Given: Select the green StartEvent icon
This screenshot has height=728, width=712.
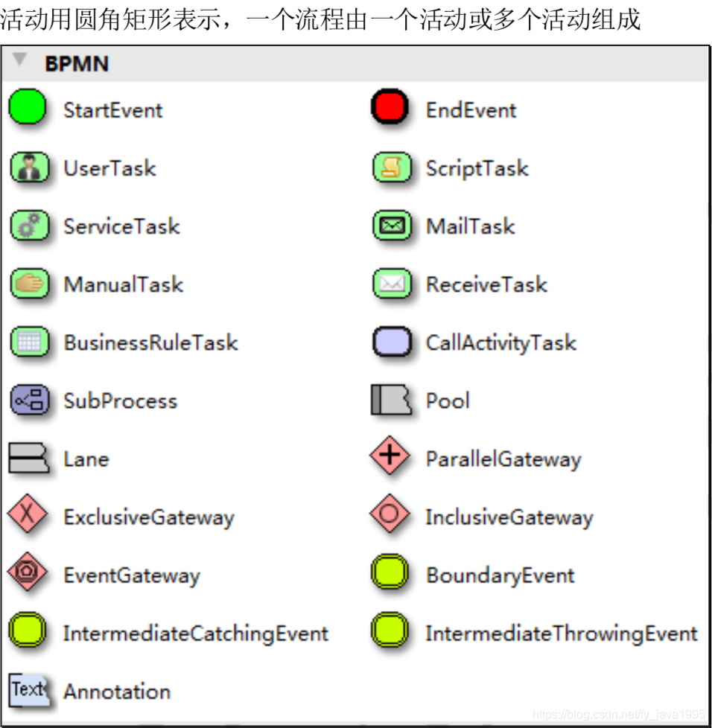Looking at the screenshot, I should [x=28, y=107].
